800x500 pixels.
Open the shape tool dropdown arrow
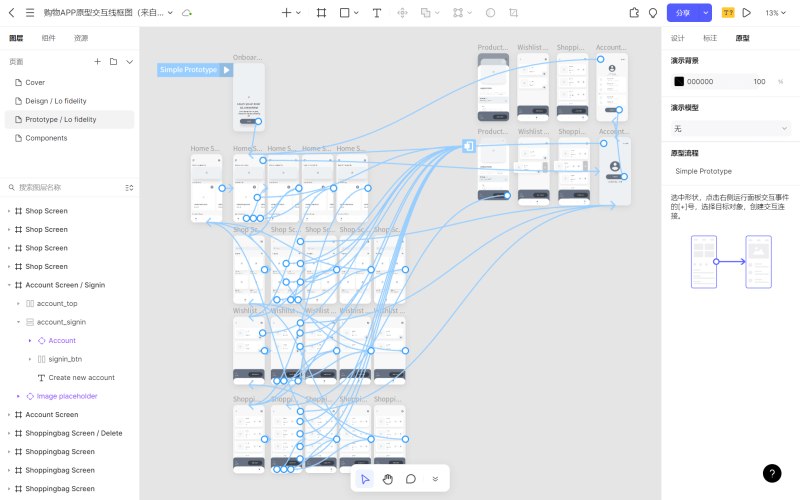[x=356, y=13]
